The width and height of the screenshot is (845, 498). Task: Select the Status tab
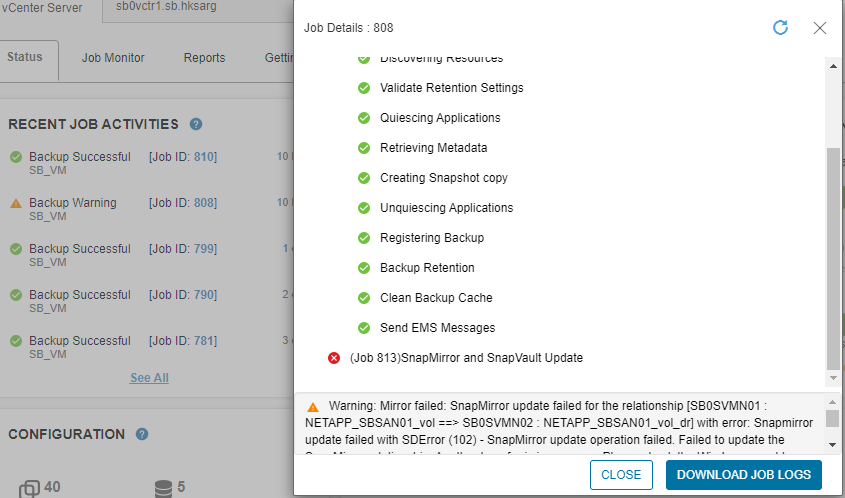(25, 58)
